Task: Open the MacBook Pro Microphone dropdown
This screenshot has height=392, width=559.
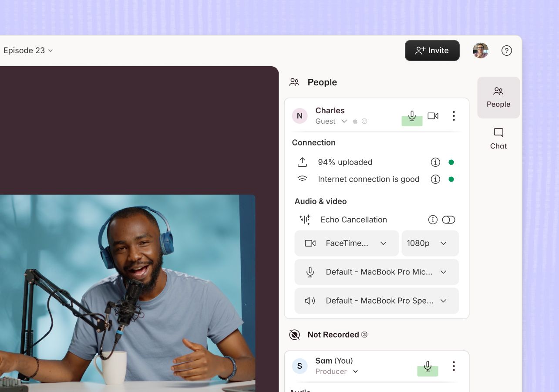Action: click(377, 272)
